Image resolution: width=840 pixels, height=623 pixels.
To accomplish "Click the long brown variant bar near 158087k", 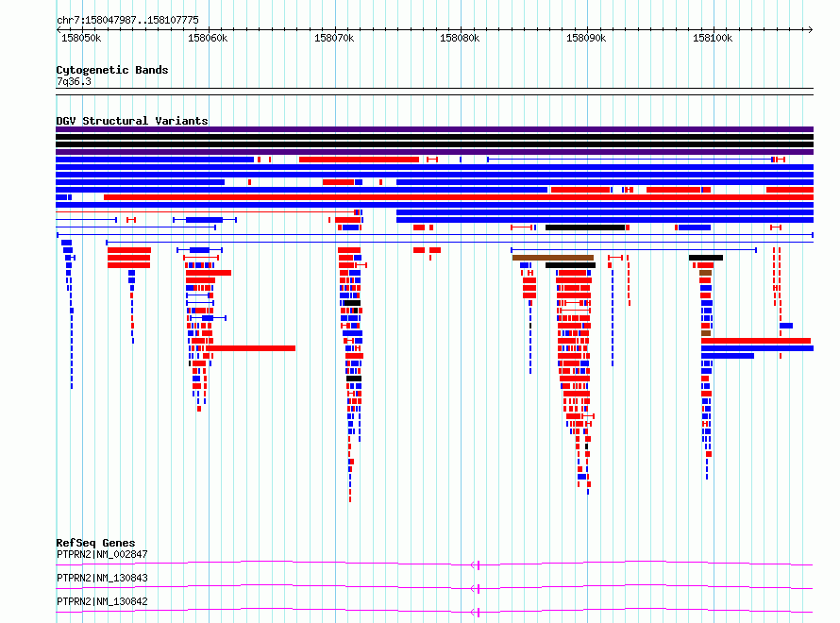I will [553, 258].
